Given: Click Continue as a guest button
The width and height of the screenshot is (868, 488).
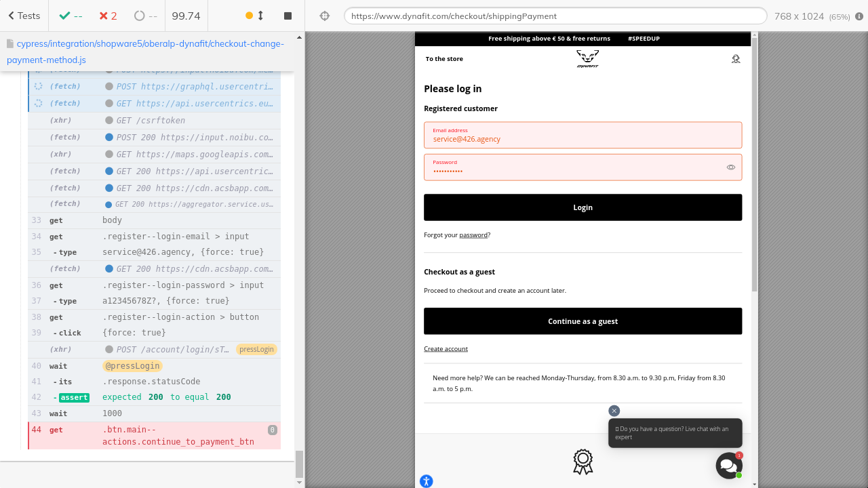Looking at the screenshot, I should pos(583,321).
